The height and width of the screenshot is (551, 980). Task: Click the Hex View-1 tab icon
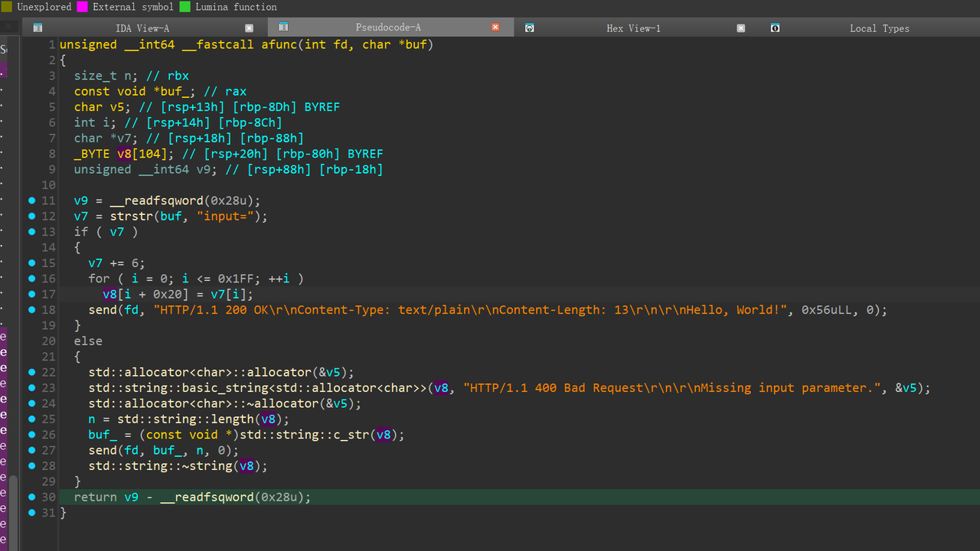tap(529, 28)
